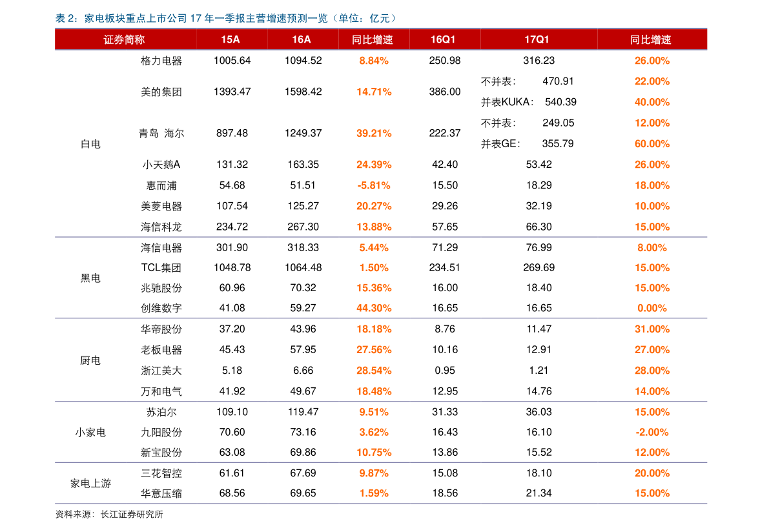Select the value 21.34 for 华意压缩
Viewport: 769px width, 532px height.
(x=539, y=493)
